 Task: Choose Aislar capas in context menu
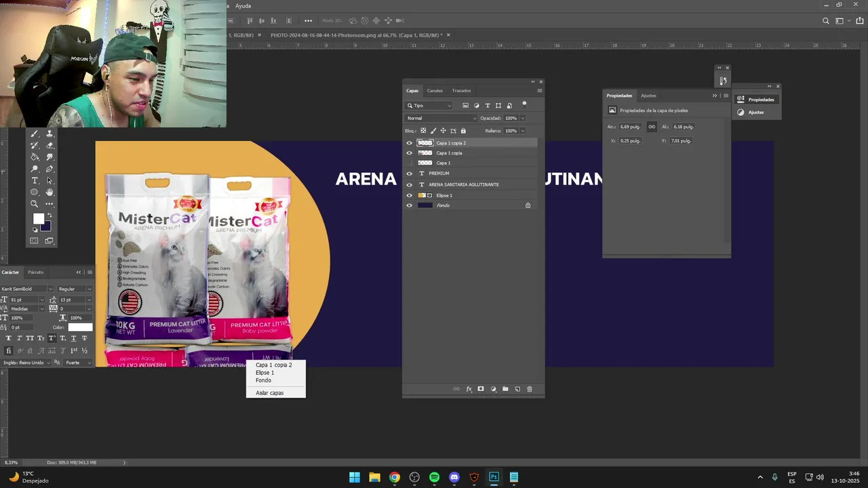(269, 393)
